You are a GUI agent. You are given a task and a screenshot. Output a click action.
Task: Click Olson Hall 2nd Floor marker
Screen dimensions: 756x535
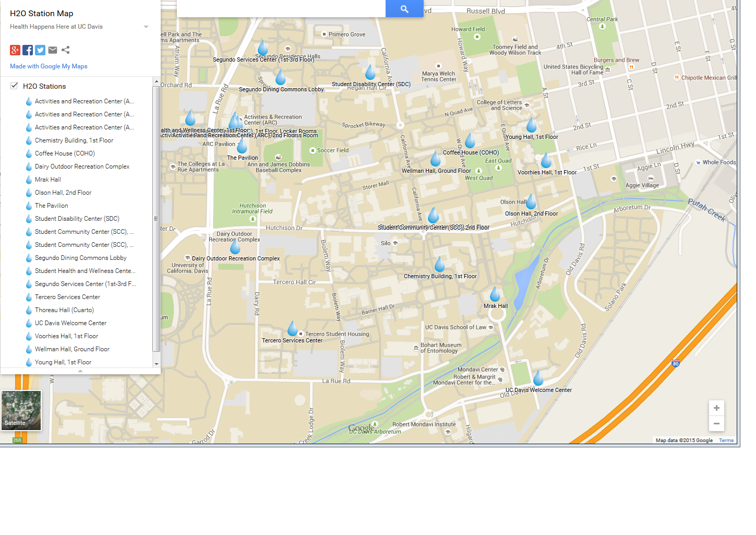click(531, 201)
